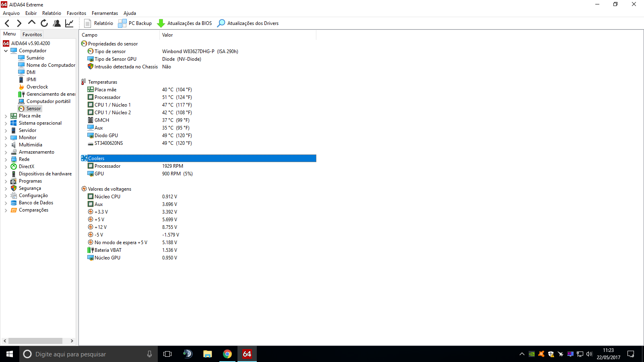This screenshot has width=644, height=362.
Task: Open the Arquivo menu
Action: pyautogui.click(x=11, y=13)
